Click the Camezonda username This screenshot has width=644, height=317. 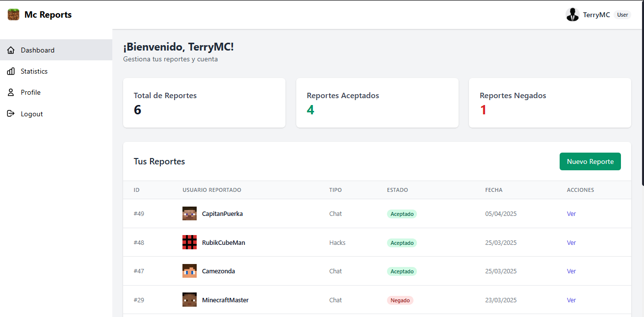[x=218, y=271]
